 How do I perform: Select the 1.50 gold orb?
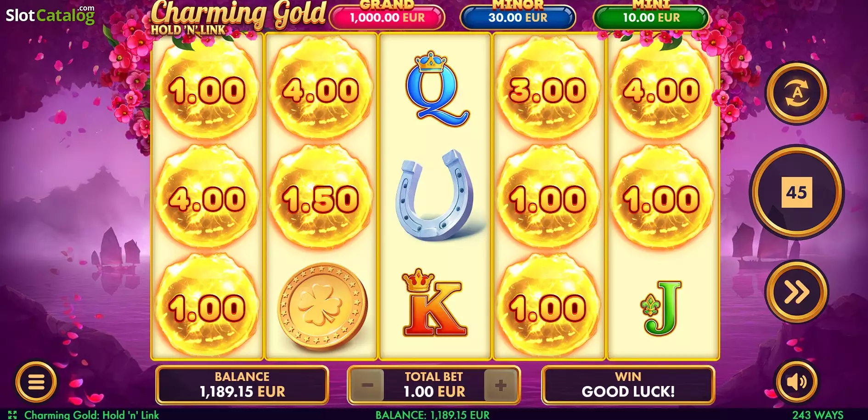point(321,198)
